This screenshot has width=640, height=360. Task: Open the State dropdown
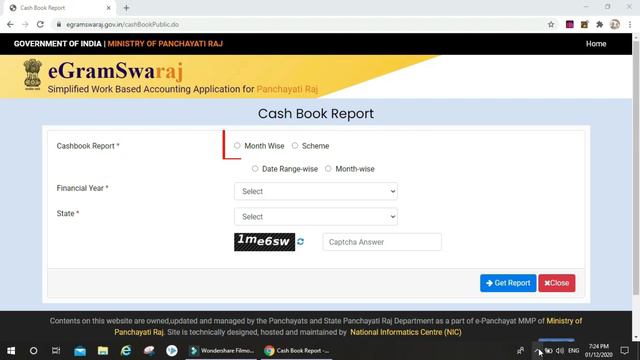point(316,217)
